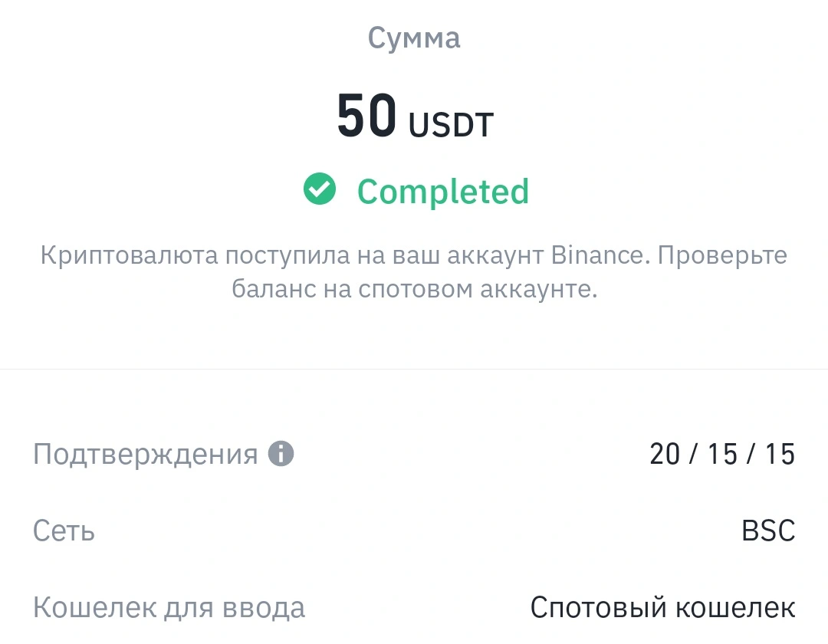Click the number 20 in confirmations
This screenshot has height=644, width=828.
coord(665,454)
